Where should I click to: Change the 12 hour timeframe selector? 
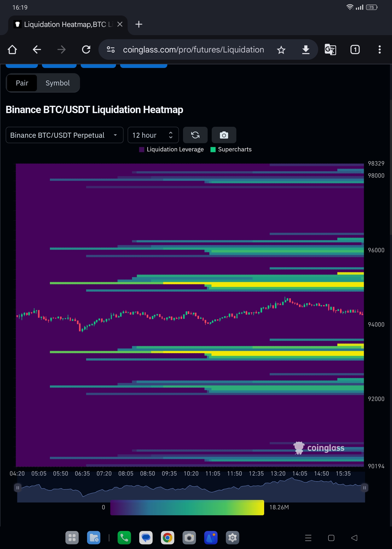153,135
